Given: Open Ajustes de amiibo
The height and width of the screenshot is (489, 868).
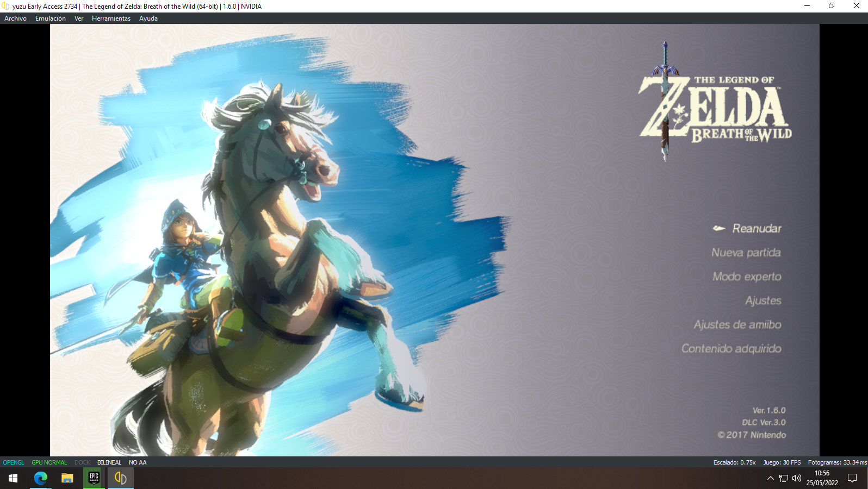Looking at the screenshot, I should pyautogui.click(x=737, y=324).
